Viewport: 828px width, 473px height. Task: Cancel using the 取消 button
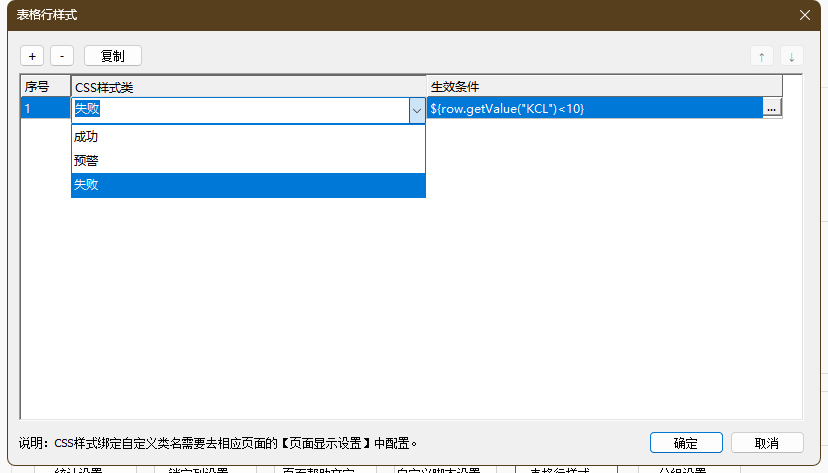[x=767, y=443]
